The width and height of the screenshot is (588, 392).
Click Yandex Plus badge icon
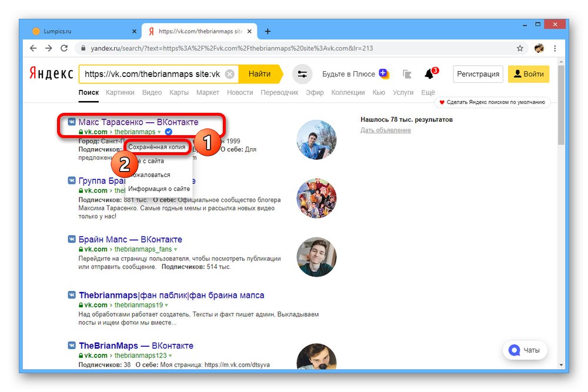pyautogui.click(x=383, y=73)
